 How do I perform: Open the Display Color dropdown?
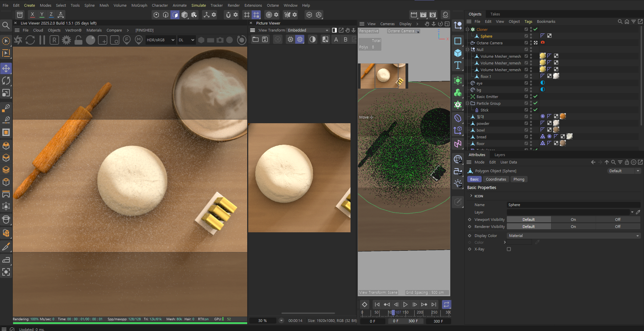pyautogui.click(x=573, y=236)
